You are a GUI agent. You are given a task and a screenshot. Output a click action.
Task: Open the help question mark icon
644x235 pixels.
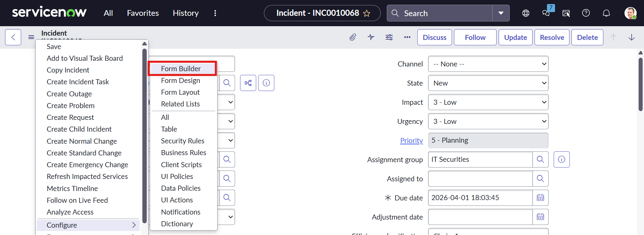[586, 13]
